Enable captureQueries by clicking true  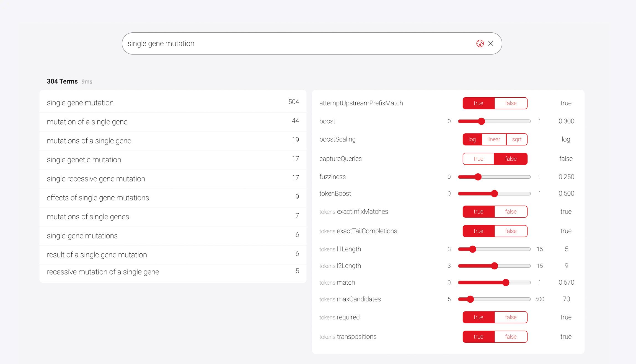coord(478,159)
